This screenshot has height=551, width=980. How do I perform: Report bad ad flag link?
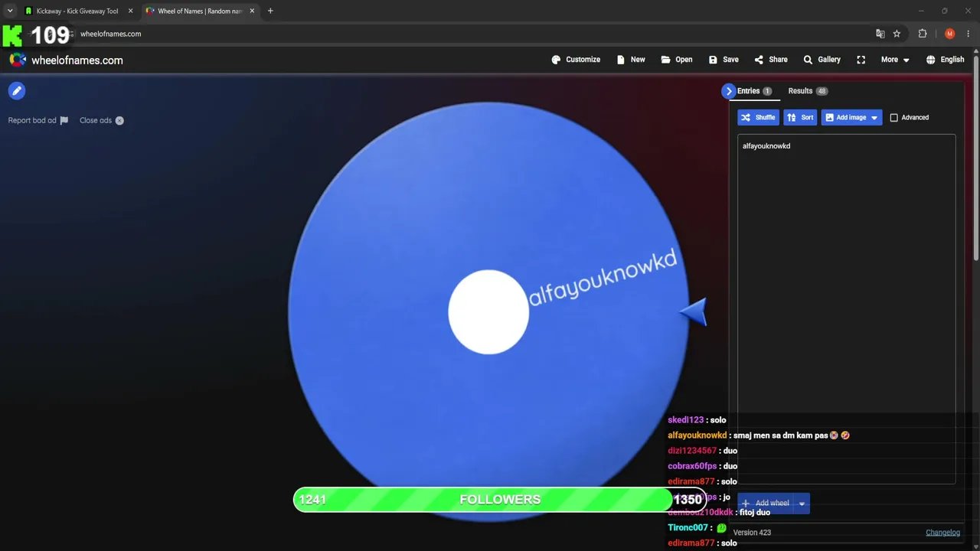coord(38,120)
